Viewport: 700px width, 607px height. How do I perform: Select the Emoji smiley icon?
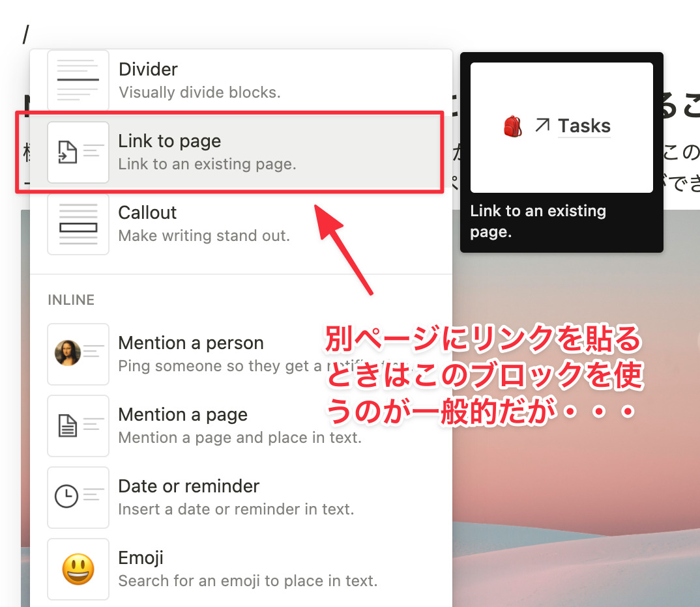(78, 569)
